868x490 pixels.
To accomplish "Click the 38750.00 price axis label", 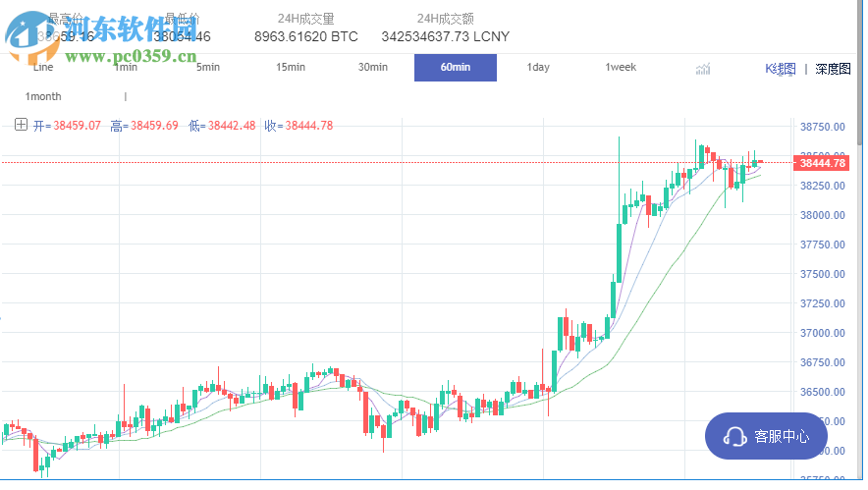I will tap(823, 127).
